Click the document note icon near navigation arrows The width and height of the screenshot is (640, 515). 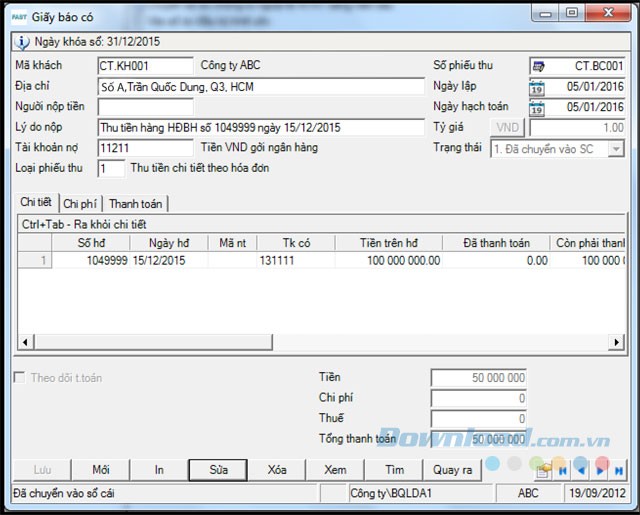pyautogui.click(x=544, y=469)
